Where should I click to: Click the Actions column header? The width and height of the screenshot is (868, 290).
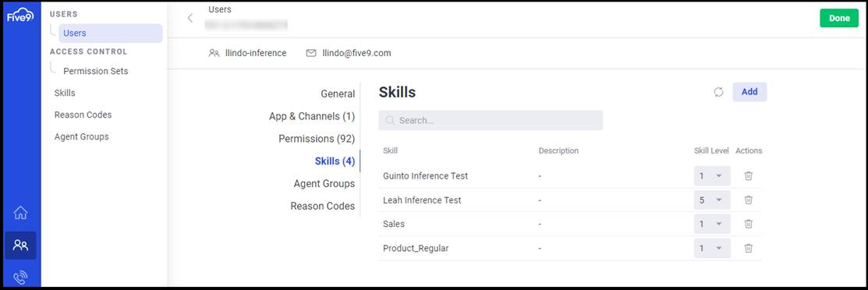[749, 150]
